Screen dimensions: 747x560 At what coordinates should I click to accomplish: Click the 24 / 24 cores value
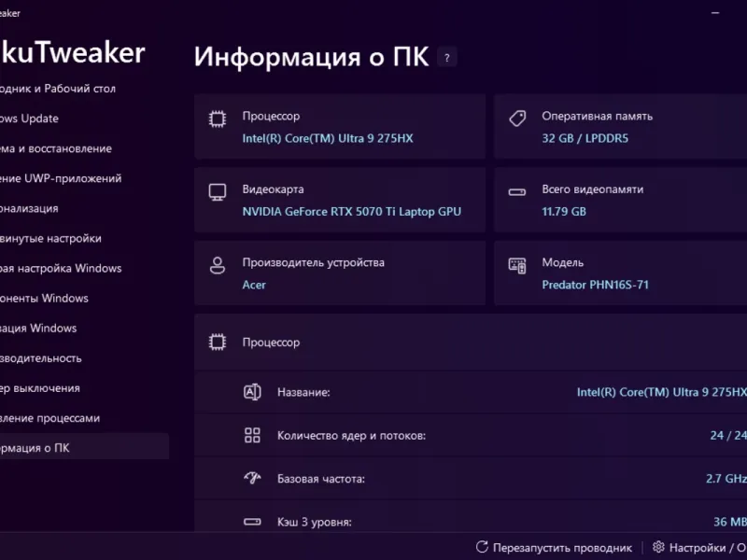(728, 436)
